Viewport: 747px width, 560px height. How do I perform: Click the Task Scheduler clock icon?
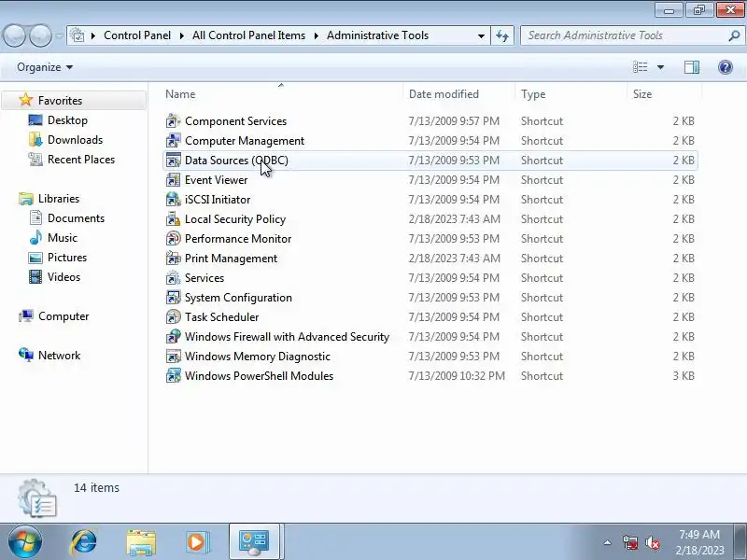173,316
